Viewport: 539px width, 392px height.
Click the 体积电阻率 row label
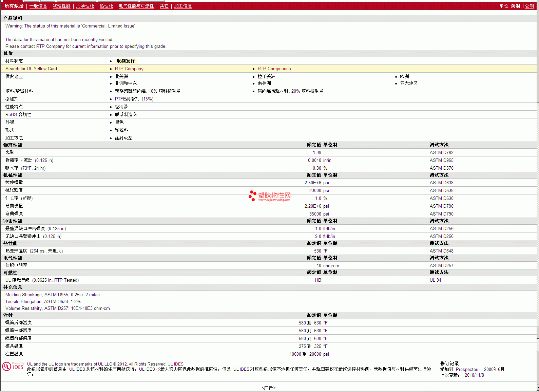(16, 265)
